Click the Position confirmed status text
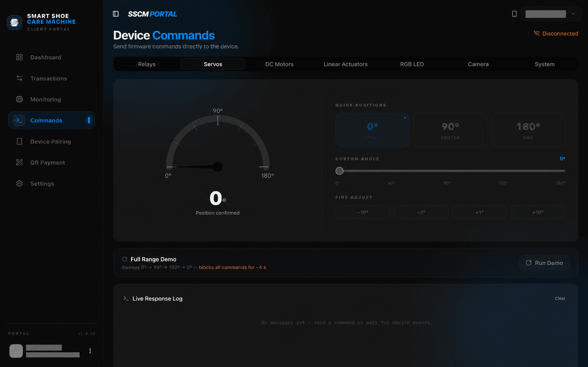 (217, 213)
